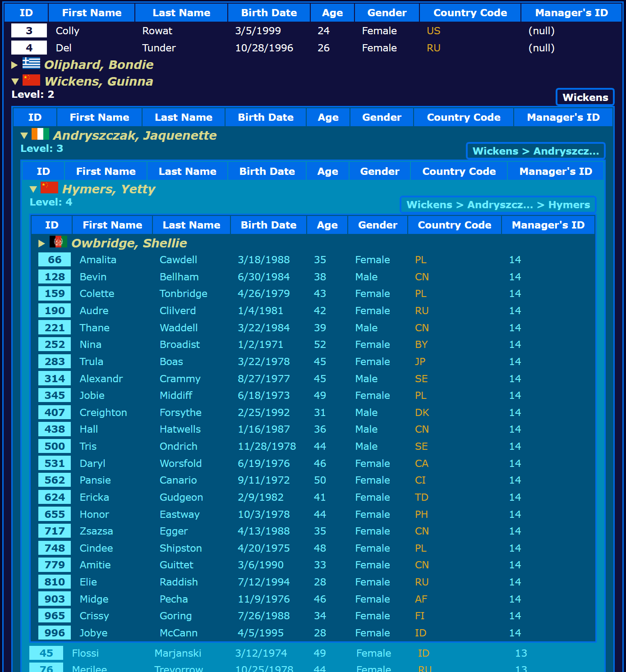Click birth date 7/12/1994
Viewport: 626px width, 672px height.
[263, 582]
